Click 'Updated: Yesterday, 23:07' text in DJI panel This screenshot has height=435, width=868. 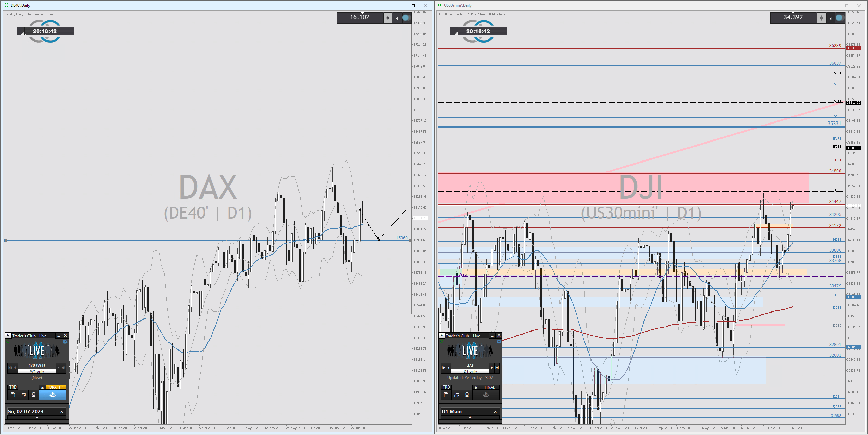[x=470, y=378]
